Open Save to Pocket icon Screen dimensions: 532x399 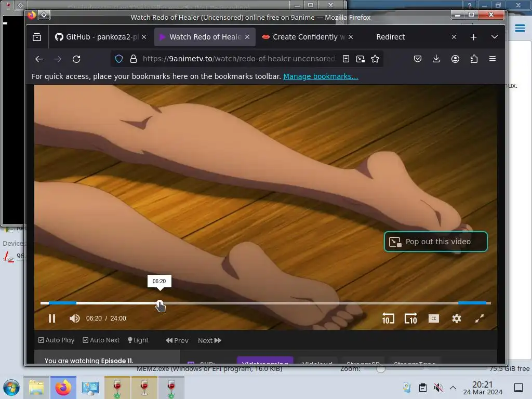click(418, 59)
